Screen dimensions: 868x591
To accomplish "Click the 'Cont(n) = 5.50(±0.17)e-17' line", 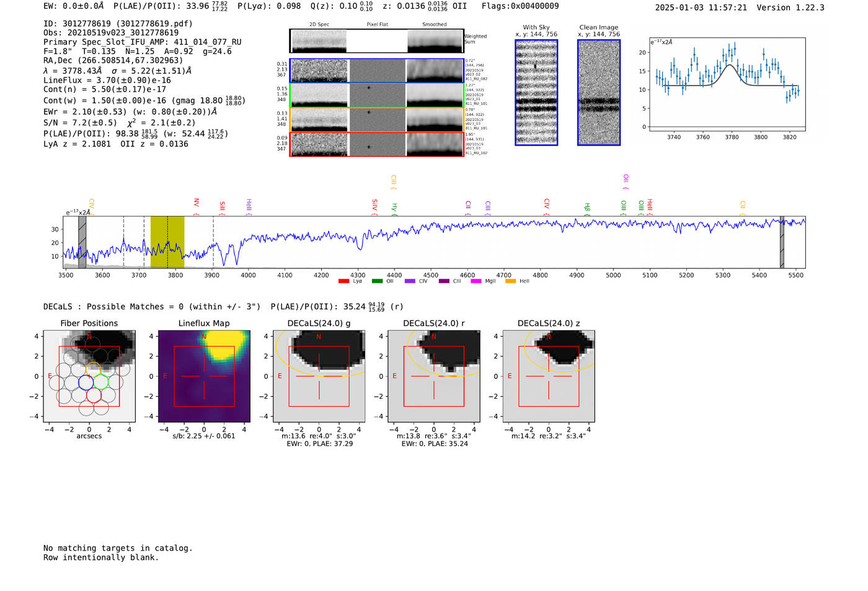I will point(105,89).
